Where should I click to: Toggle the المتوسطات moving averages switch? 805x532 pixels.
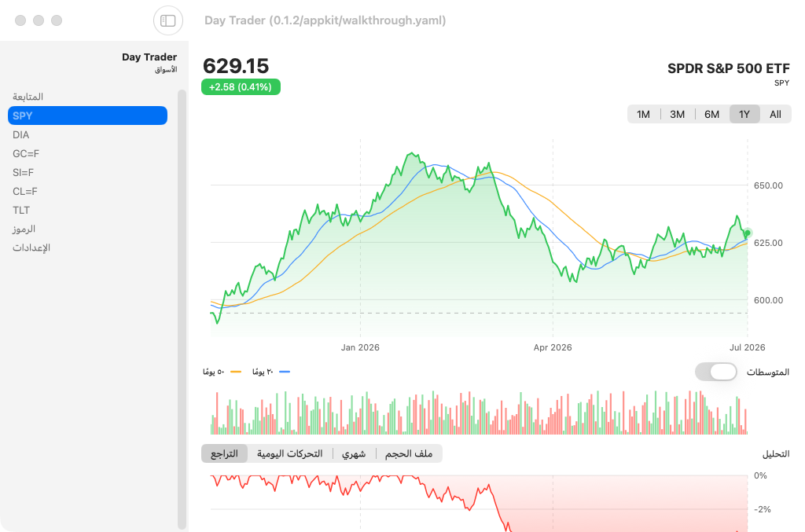715,372
